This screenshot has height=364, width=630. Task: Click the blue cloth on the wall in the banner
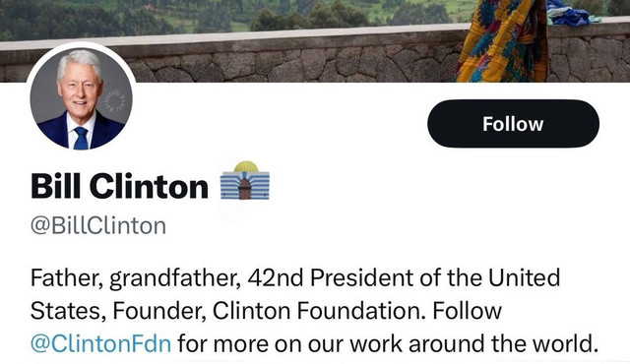571,16
